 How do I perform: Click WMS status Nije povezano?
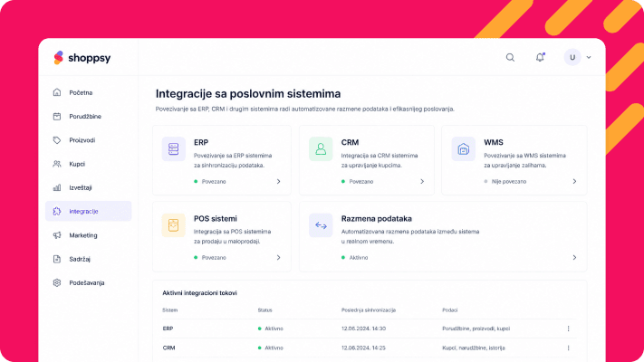tap(505, 181)
